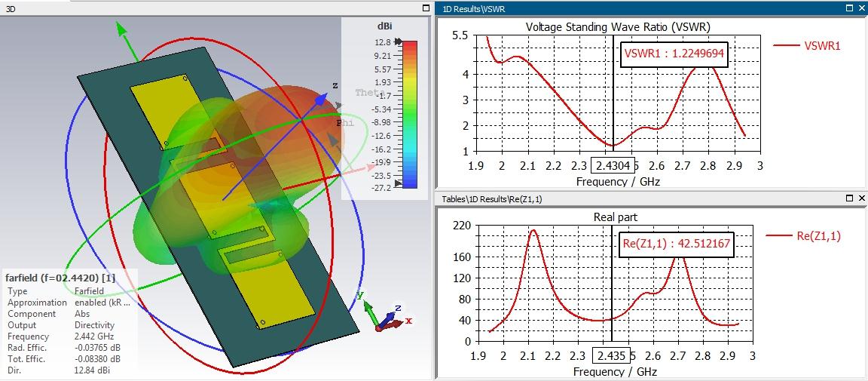The height and width of the screenshot is (381, 868).
Task: Click the upper clamp arrow beside 12.8
Action: pyautogui.click(x=398, y=41)
